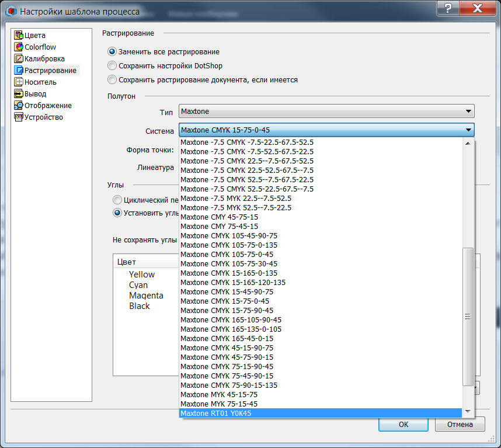Choose 'Maxtone CMYK 165-135-0-105' option

[x=321, y=329]
